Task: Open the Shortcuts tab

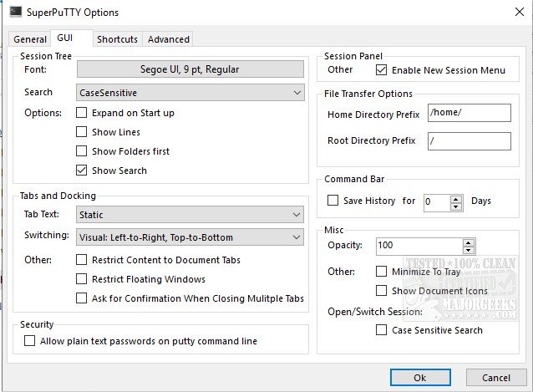Action: click(117, 39)
